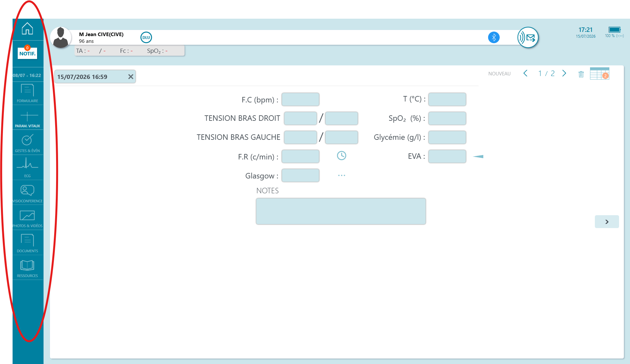Click TENSION BRAS GAUCHE diastolic field
Viewport: 630px width, 364px height.
click(341, 137)
